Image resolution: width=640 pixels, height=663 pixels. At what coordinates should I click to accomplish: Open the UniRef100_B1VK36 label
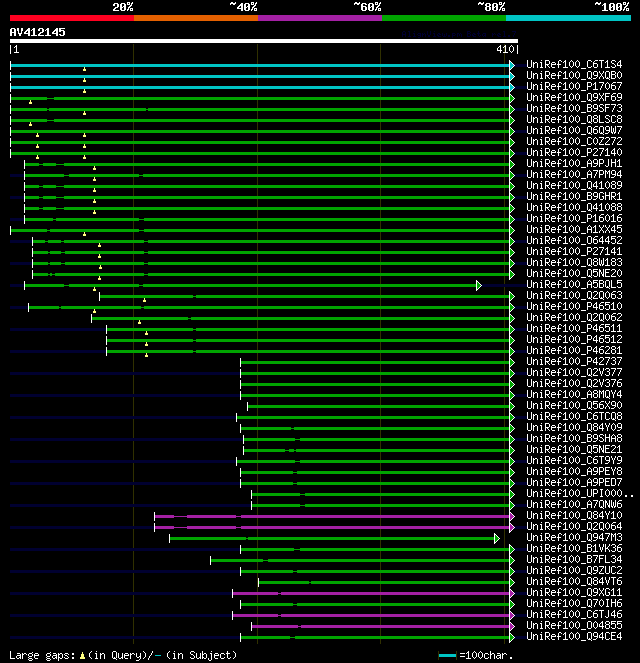coord(574,548)
